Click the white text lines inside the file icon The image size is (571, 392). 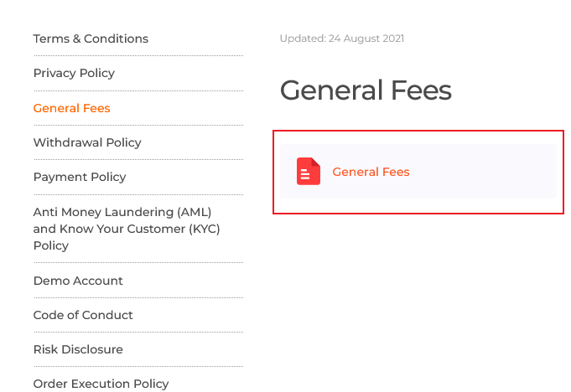coord(305,174)
